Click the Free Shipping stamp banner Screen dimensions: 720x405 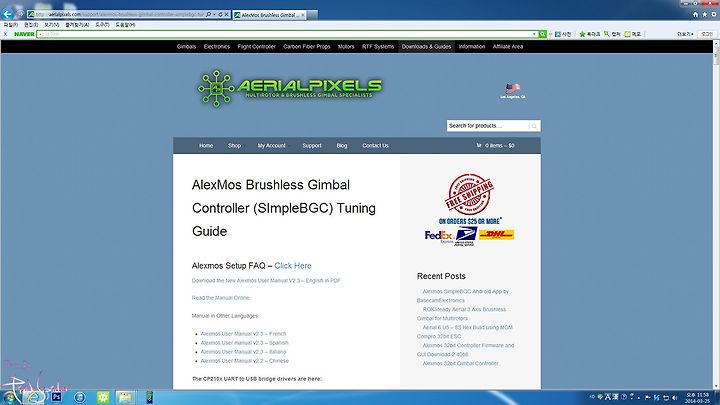tap(469, 194)
